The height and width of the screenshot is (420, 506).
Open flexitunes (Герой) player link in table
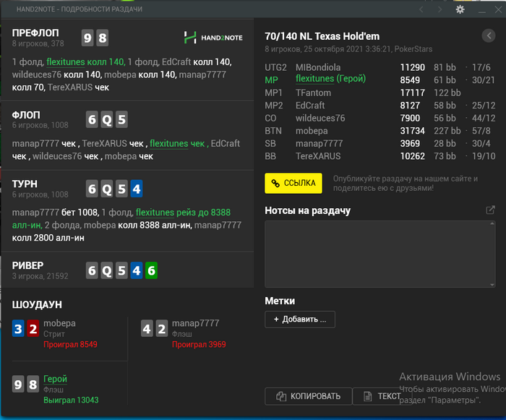point(330,79)
